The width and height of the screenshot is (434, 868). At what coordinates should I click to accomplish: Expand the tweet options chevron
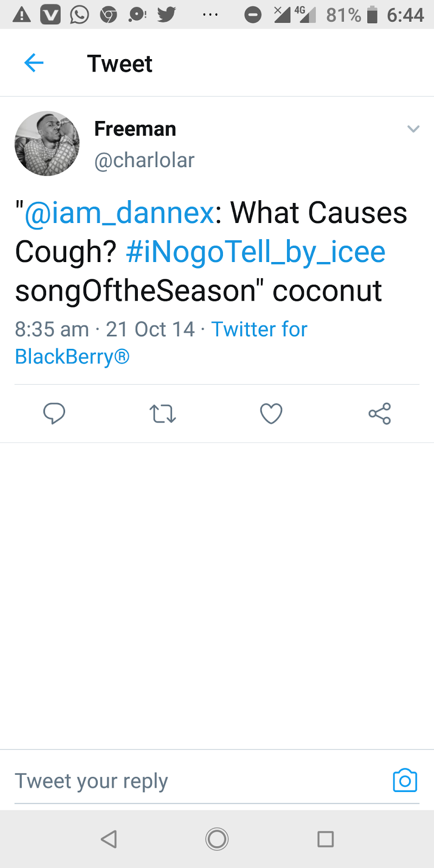(413, 129)
